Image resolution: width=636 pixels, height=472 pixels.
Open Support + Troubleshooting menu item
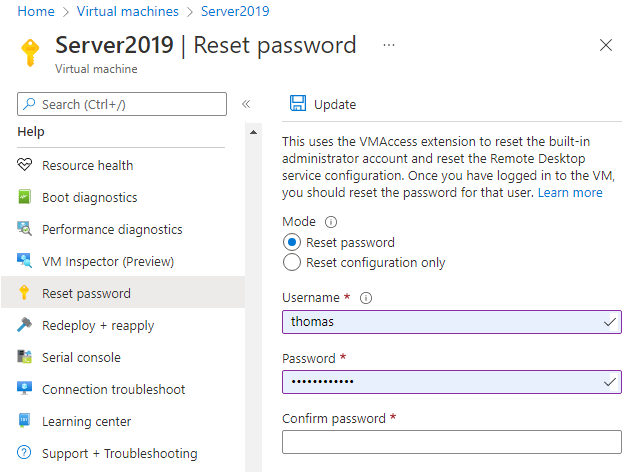tap(119, 453)
